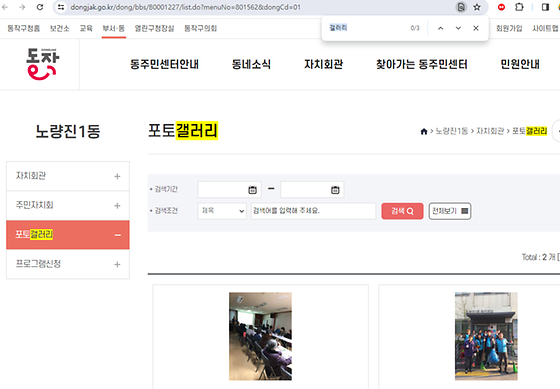The height and width of the screenshot is (389, 560).
Task: Close the find-in-page bar
Action: pos(476,28)
